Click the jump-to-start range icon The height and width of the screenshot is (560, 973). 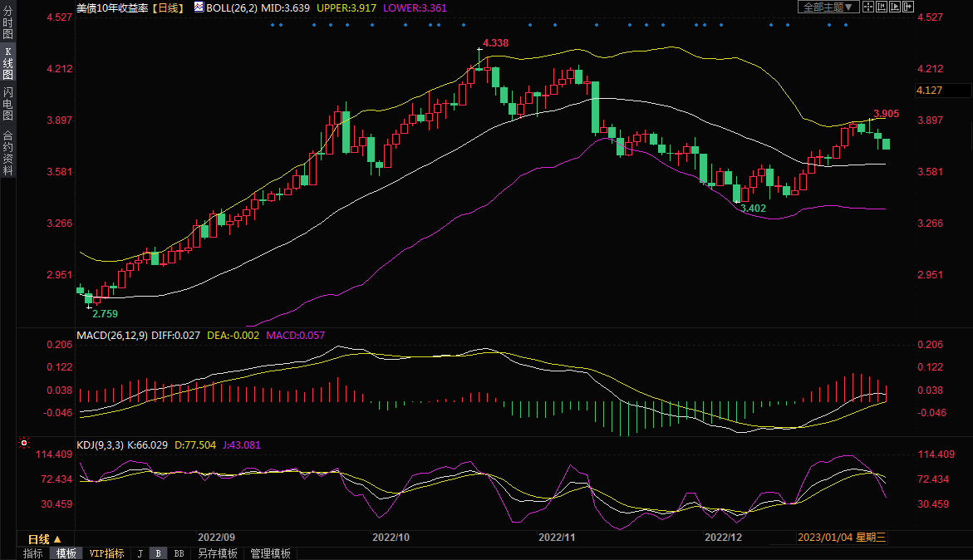point(882,7)
